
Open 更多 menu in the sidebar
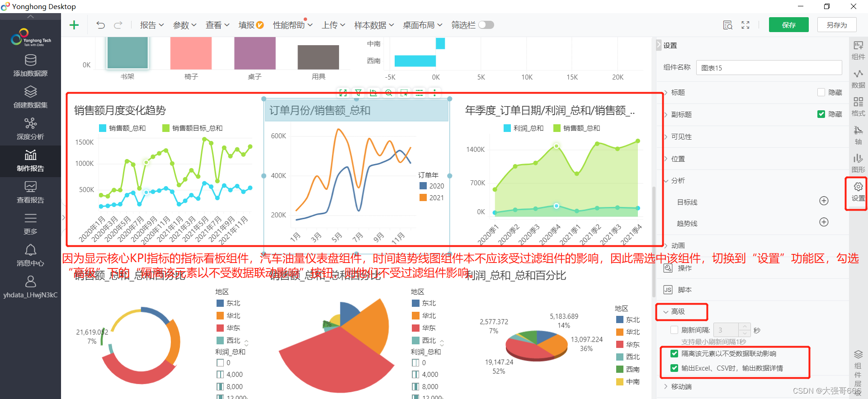pos(30,224)
